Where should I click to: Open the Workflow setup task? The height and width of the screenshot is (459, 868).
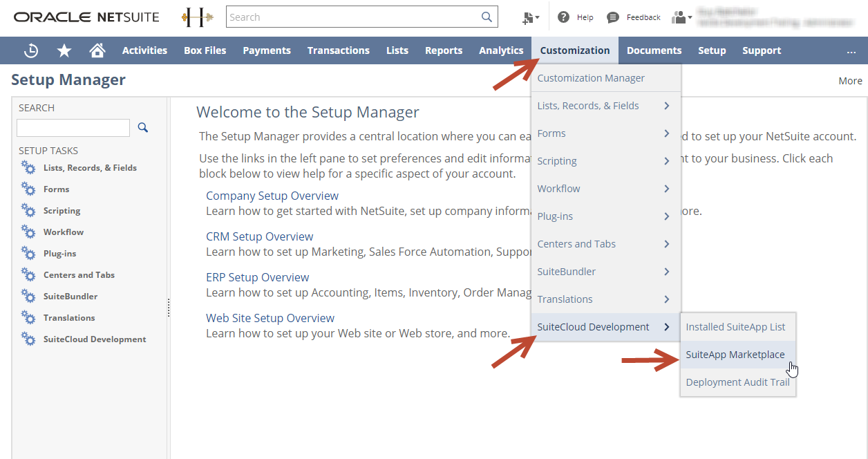tap(64, 232)
